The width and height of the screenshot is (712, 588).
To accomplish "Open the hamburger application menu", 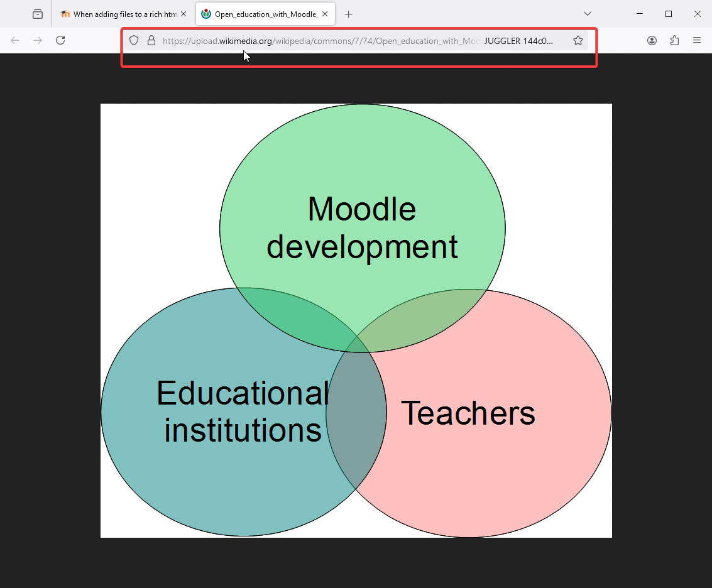I will point(697,40).
